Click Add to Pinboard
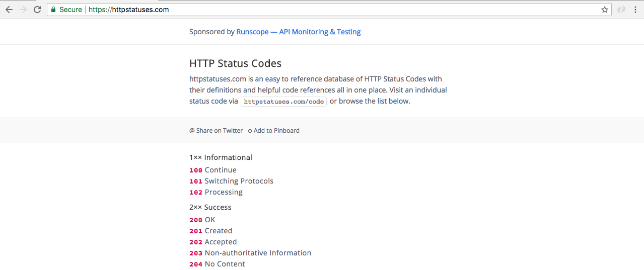The width and height of the screenshot is (644, 270). pos(273,130)
